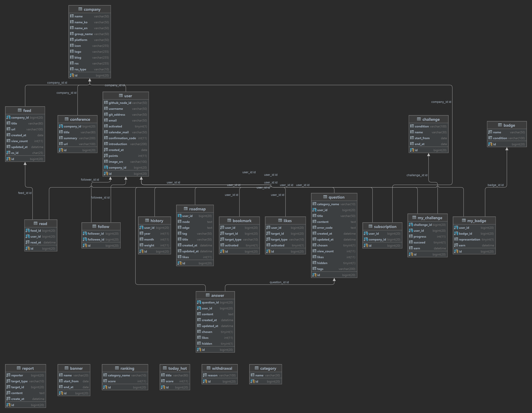Click the column icon beside report reporter

click(9, 375)
